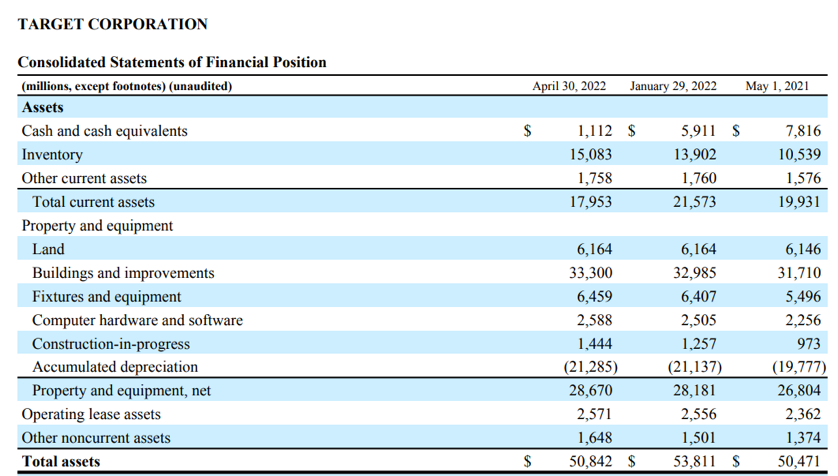This screenshot has width=838, height=476.
Task: Select the Other noncurrent assets label
Action: (x=96, y=438)
